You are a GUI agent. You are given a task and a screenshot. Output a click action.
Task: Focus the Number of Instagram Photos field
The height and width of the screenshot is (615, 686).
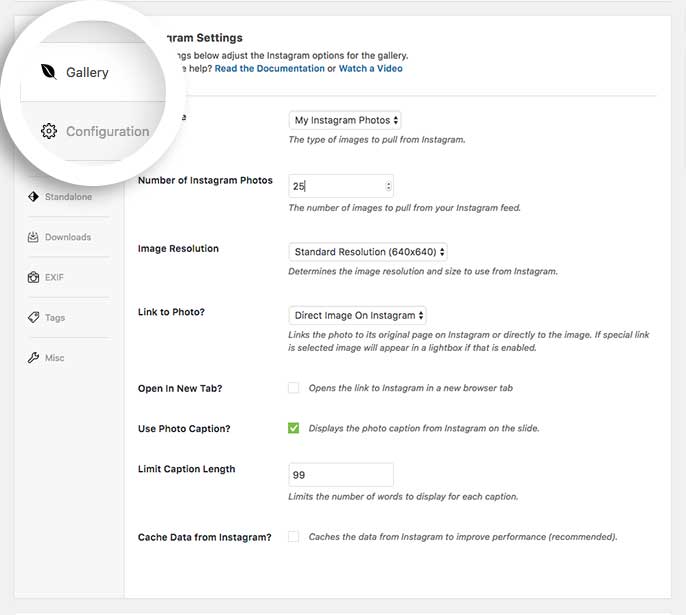[341, 186]
